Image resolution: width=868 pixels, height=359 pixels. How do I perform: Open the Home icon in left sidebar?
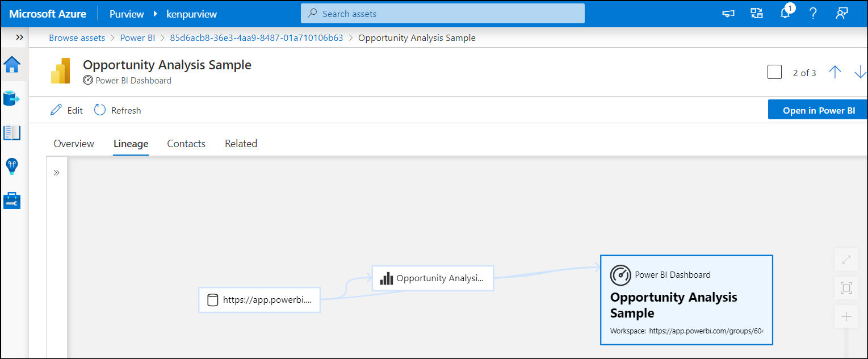[12, 65]
